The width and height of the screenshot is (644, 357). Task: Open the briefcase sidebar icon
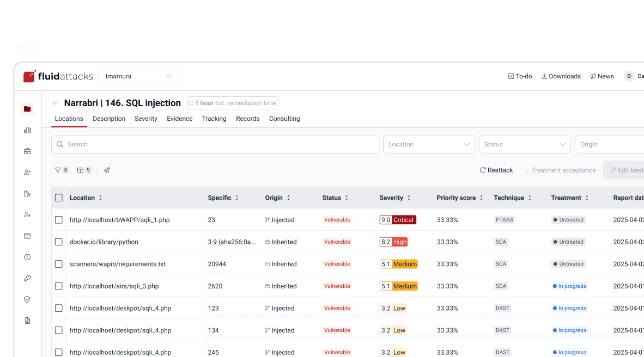[27, 151]
